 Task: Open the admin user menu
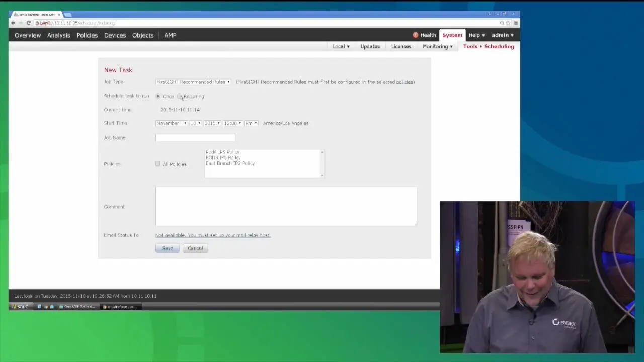click(x=503, y=35)
